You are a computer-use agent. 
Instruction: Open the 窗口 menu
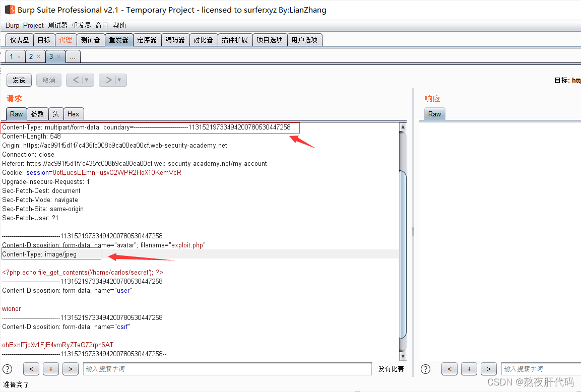pyautogui.click(x=101, y=25)
